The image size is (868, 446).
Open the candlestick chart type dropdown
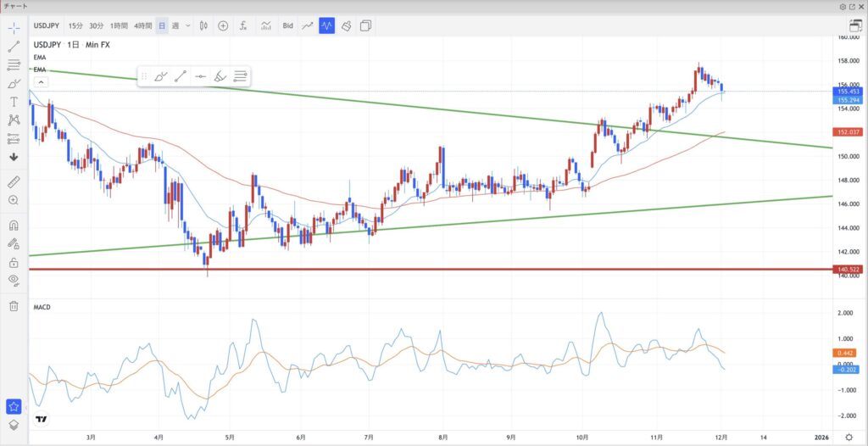coord(203,26)
